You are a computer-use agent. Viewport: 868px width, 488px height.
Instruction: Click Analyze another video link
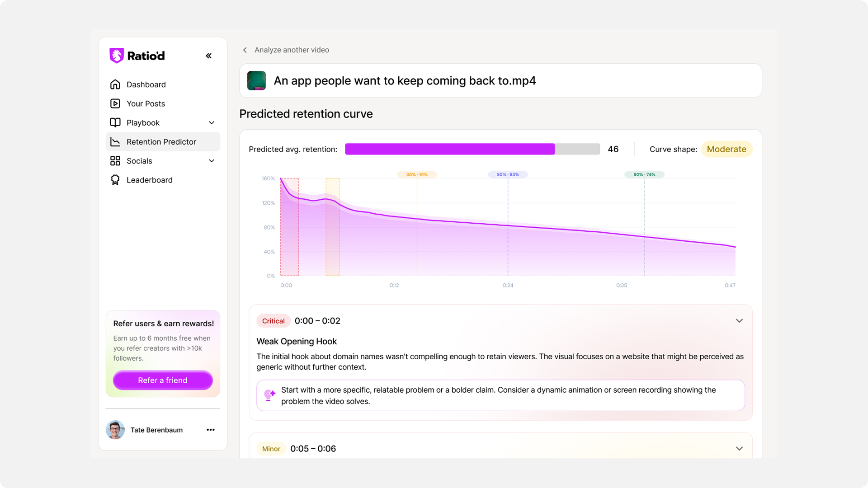(291, 50)
